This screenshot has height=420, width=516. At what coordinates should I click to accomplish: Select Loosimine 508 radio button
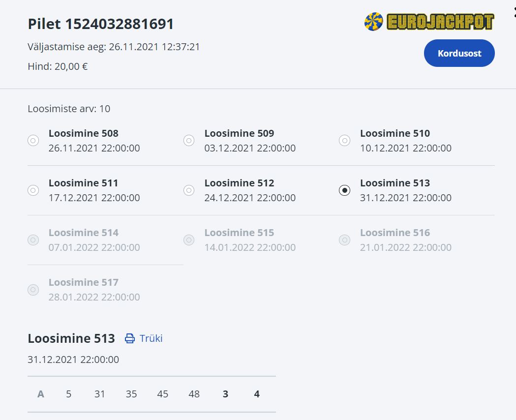(x=33, y=141)
